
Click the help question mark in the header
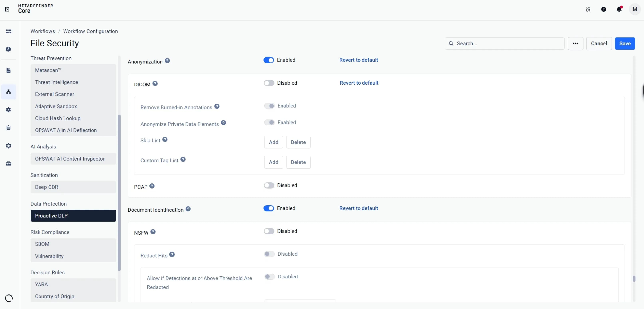[x=604, y=9]
